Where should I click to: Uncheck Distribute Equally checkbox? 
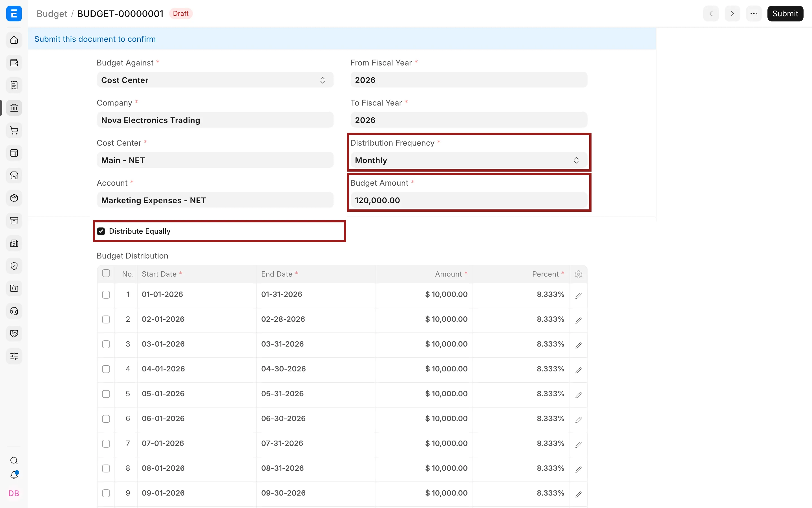(101, 231)
